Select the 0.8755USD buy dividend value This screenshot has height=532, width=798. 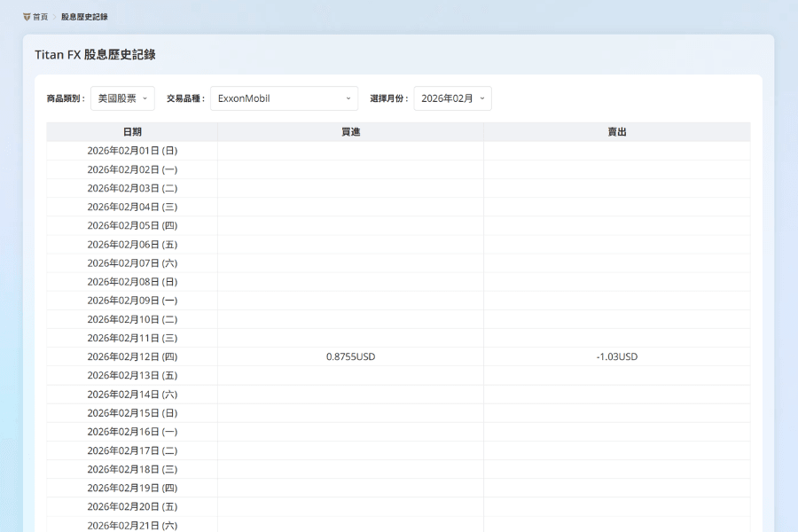[x=350, y=356]
